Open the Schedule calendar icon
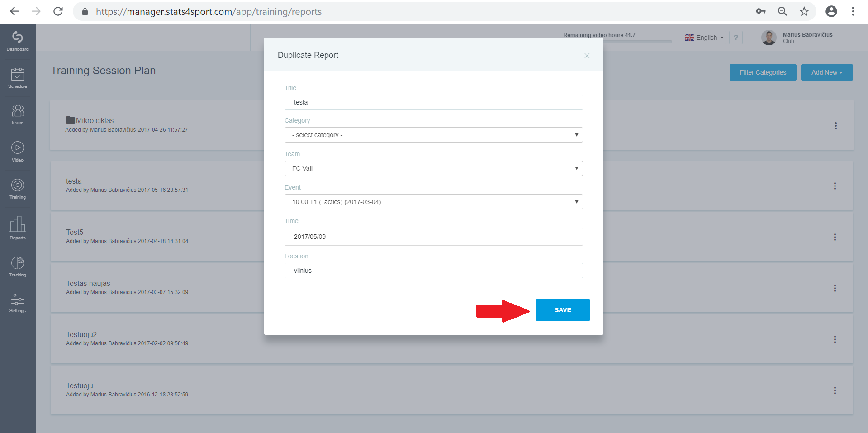Screen dimensions: 868x433 [18, 78]
